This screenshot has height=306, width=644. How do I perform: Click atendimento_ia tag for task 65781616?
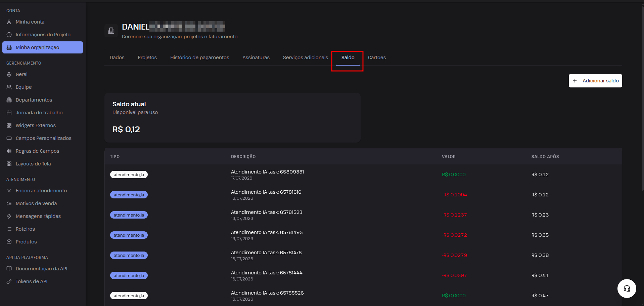point(129,195)
